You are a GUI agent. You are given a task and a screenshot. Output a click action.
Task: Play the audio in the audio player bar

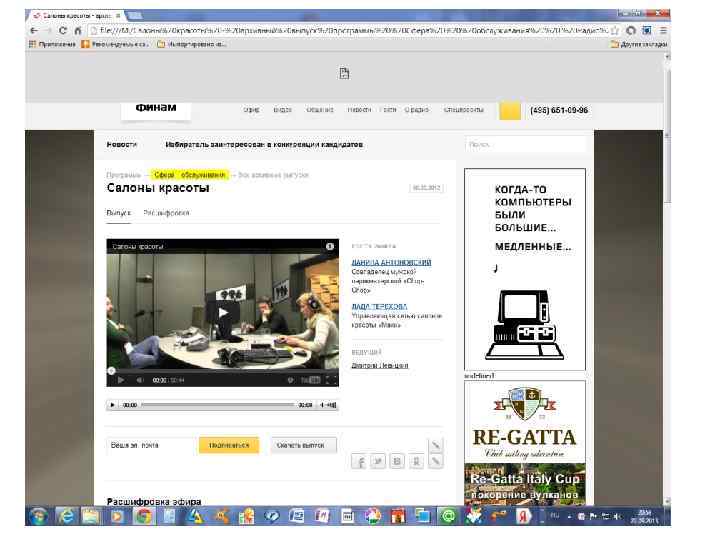(x=112, y=405)
